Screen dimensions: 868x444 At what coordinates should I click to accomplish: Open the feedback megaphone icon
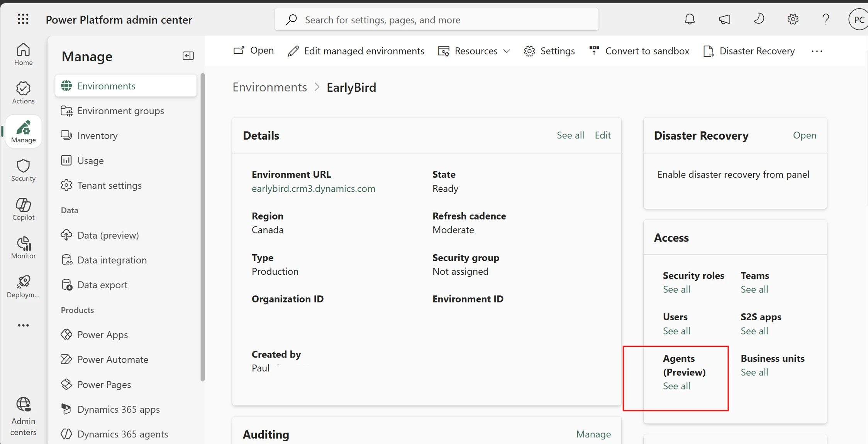tap(724, 19)
